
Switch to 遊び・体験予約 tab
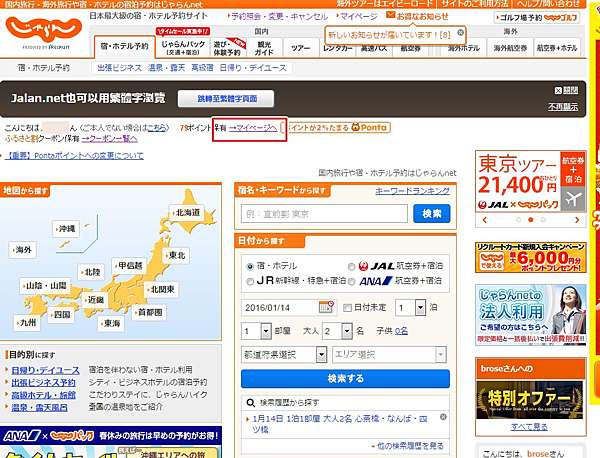tap(227, 48)
